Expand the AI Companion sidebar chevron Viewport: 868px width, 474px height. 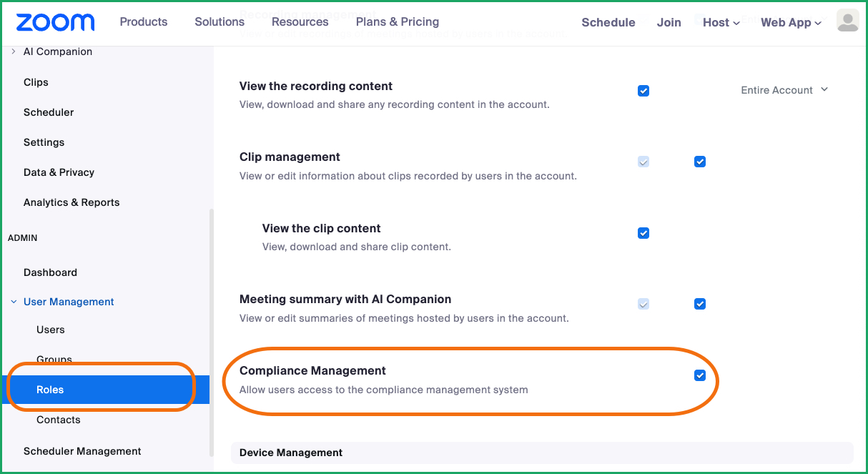14,51
